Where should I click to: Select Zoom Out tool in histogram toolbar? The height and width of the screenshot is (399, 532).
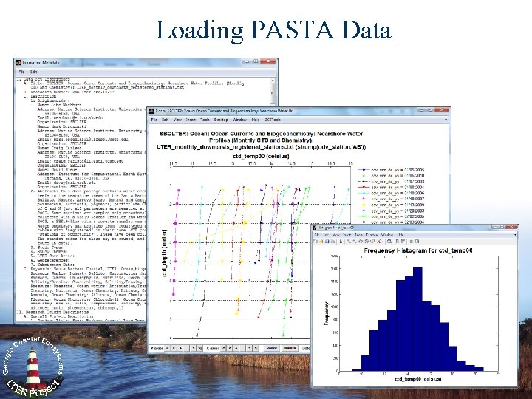click(x=355, y=242)
